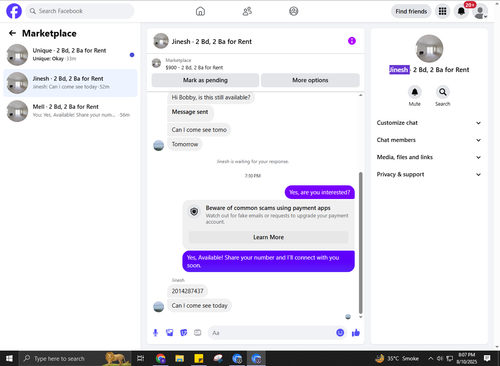The width and height of the screenshot is (500, 366).
Task: Click 'Hi Bobby, is this still available?' message
Action: [211, 97]
